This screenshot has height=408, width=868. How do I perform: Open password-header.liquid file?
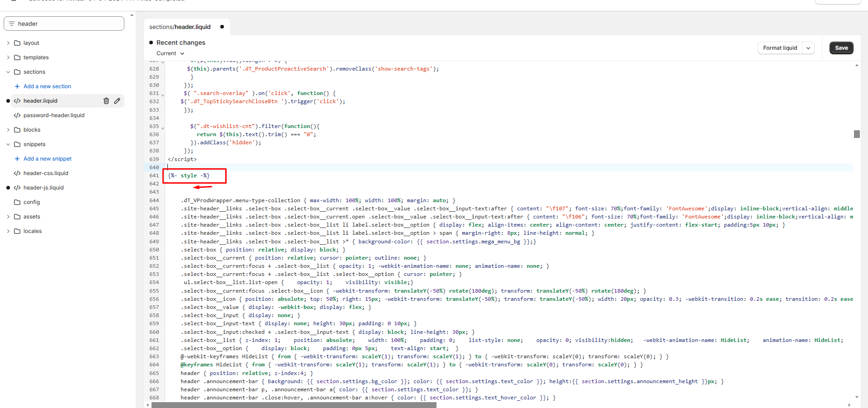[x=54, y=115]
